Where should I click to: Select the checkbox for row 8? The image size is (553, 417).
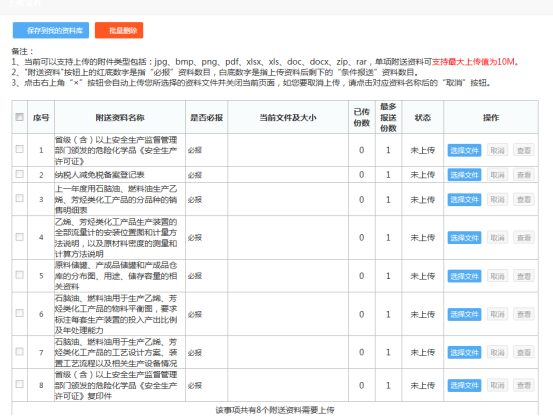[x=20, y=384]
